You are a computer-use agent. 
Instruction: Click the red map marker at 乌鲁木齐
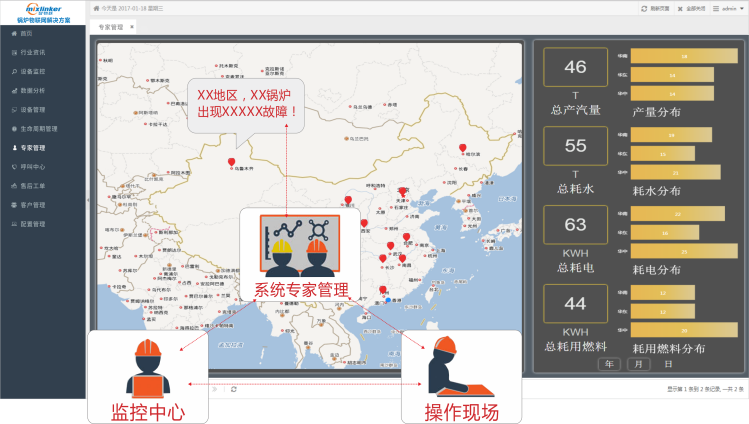coord(232,162)
